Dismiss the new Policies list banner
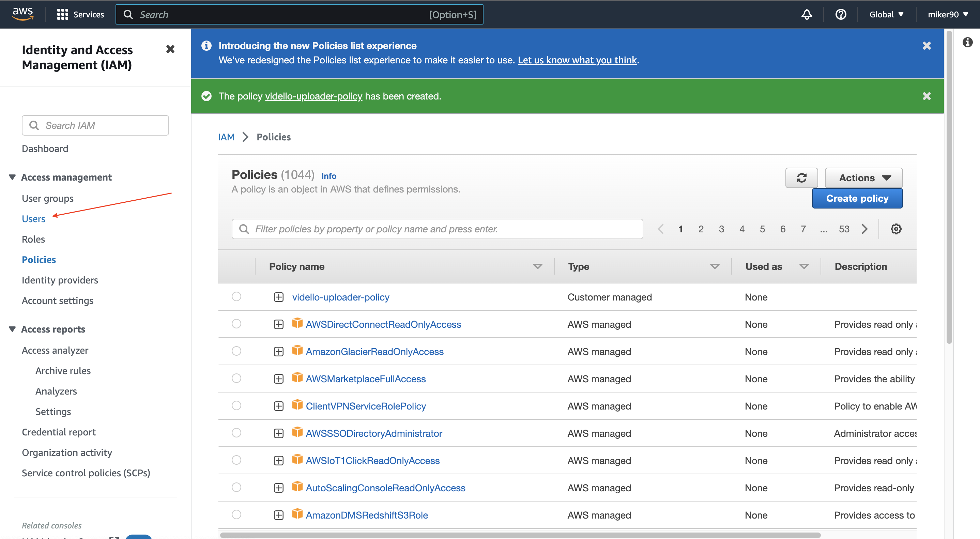The width and height of the screenshot is (980, 539). pyautogui.click(x=927, y=46)
